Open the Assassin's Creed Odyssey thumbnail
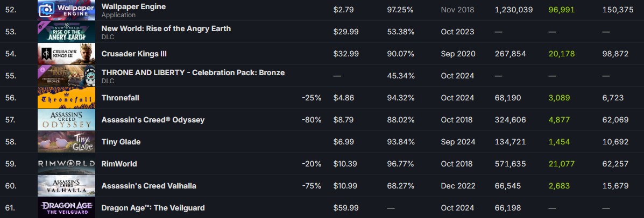644x218 pixels. click(67, 120)
